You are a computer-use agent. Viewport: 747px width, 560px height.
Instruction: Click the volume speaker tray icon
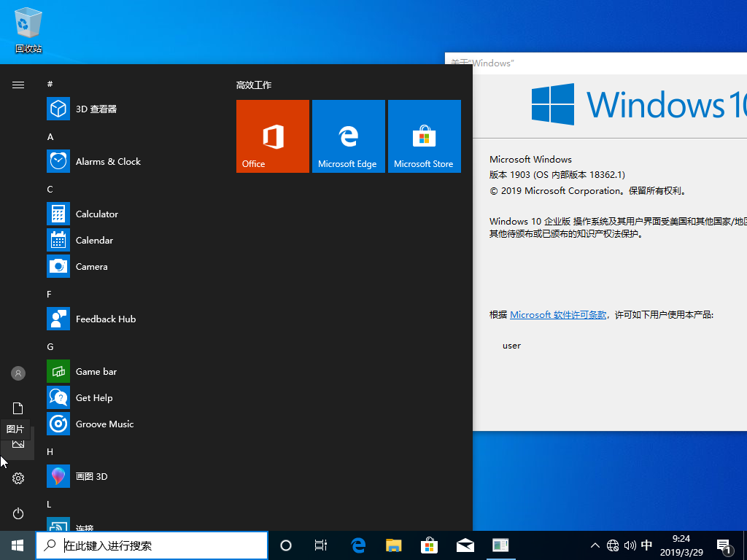(630, 545)
